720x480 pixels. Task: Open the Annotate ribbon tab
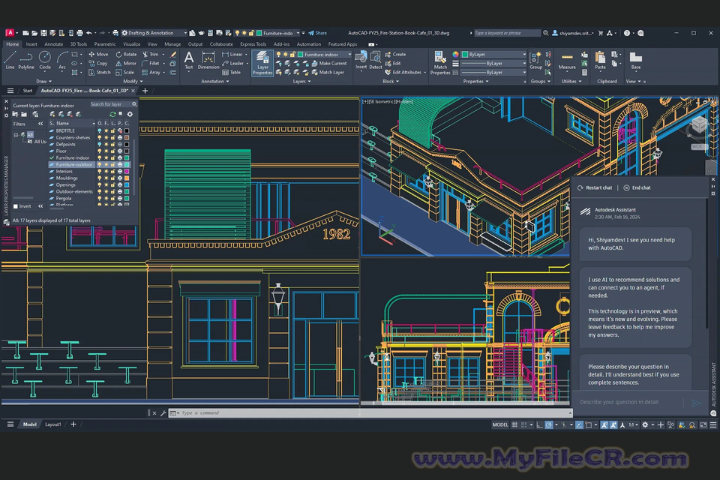[x=54, y=44]
